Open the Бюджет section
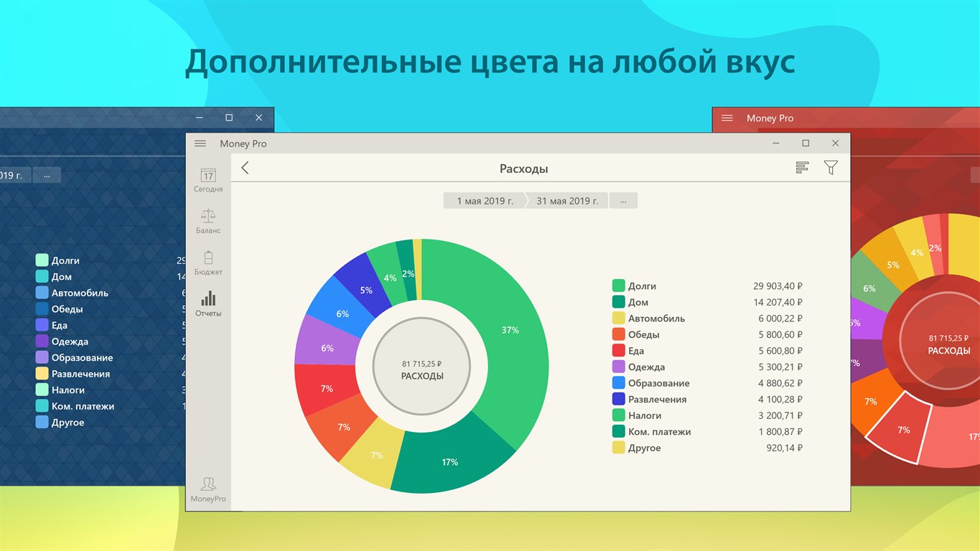980x551 pixels. (208, 263)
